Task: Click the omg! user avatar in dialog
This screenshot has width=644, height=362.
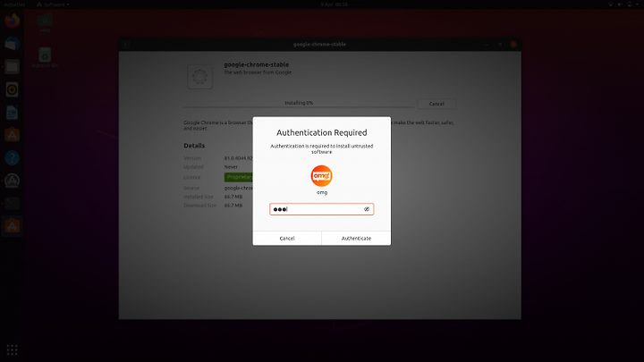Action: [x=322, y=176]
